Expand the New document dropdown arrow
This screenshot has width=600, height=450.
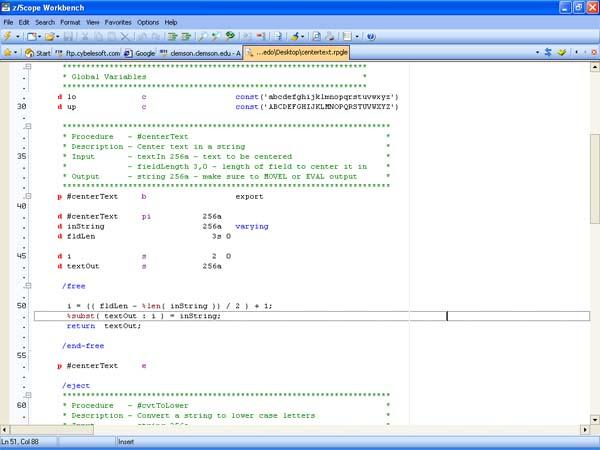[x=39, y=37]
